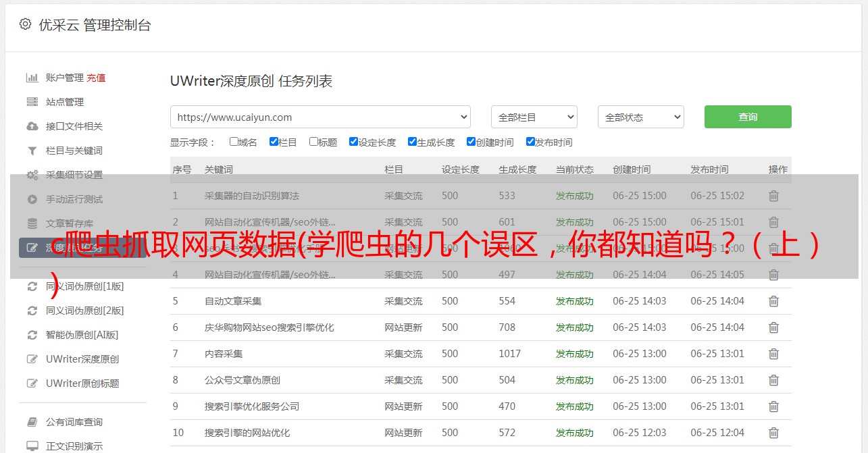Click the database icon for 文章暂存库
Screen dimensions: 868x453
coord(32,223)
